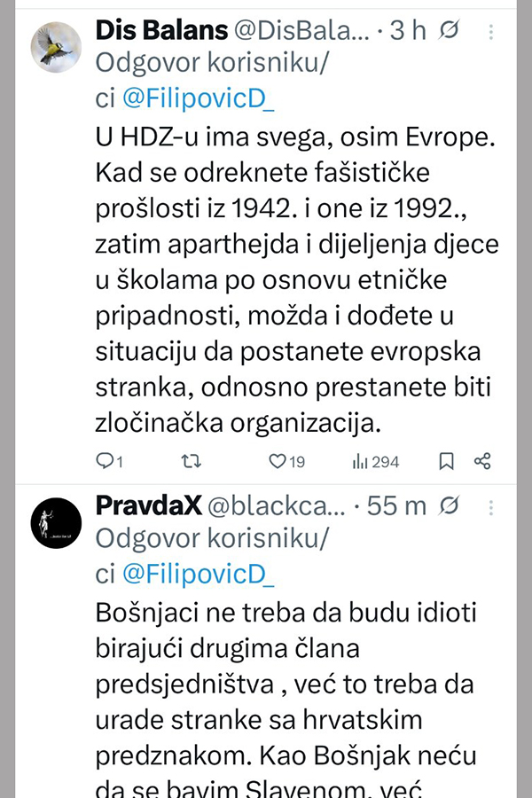Screen dimensions: 532x798
Task: Like the tweet with 19 likes
Action: pos(278,461)
